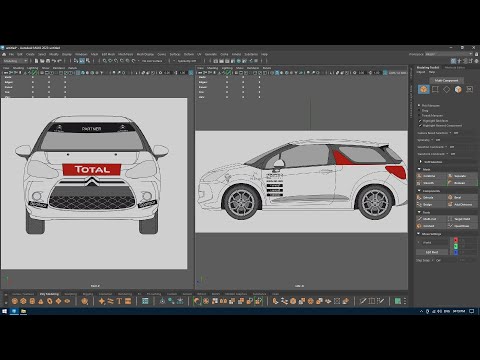
Task: Activate the Connect tool
Action: click(431, 226)
